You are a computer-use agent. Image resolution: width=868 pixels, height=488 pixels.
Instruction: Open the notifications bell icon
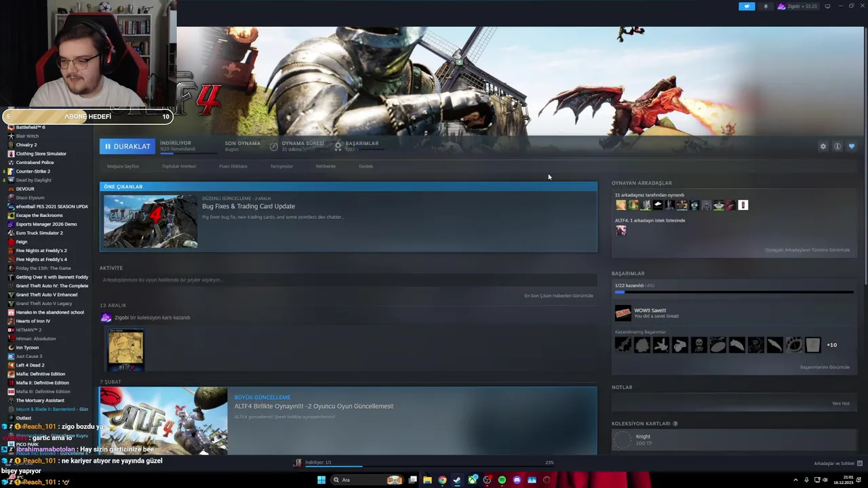766,6
